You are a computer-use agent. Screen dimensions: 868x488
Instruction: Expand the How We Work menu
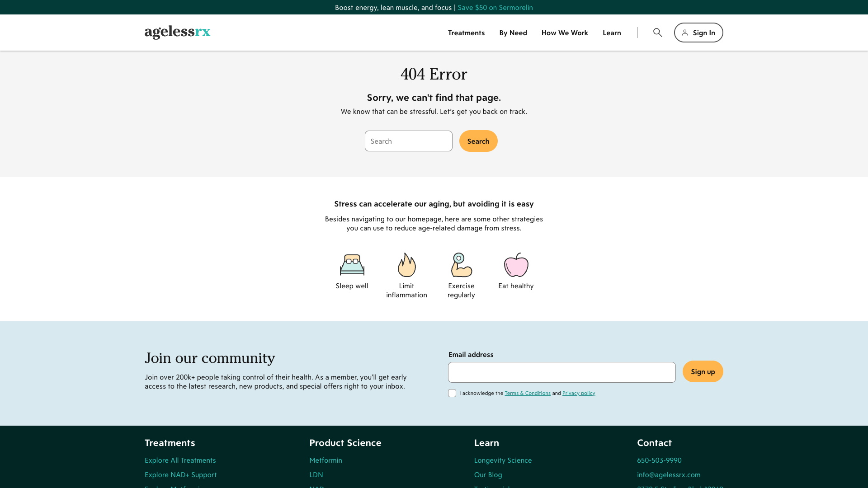pyautogui.click(x=565, y=33)
